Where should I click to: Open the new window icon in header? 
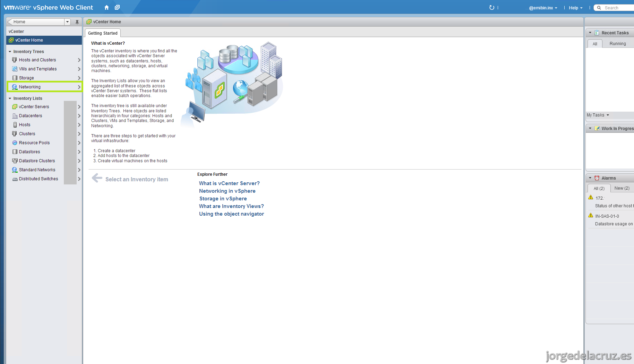click(117, 8)
